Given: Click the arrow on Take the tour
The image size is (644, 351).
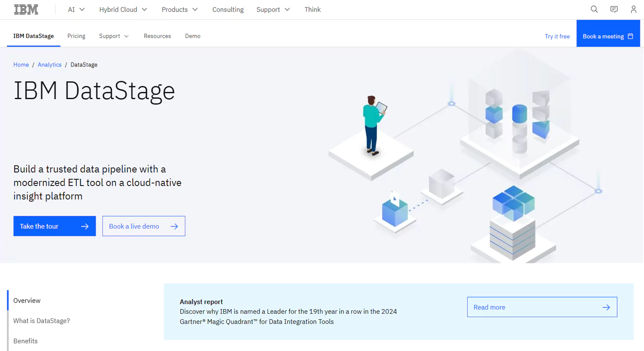Looking at the screenshot, I should 85,226.
